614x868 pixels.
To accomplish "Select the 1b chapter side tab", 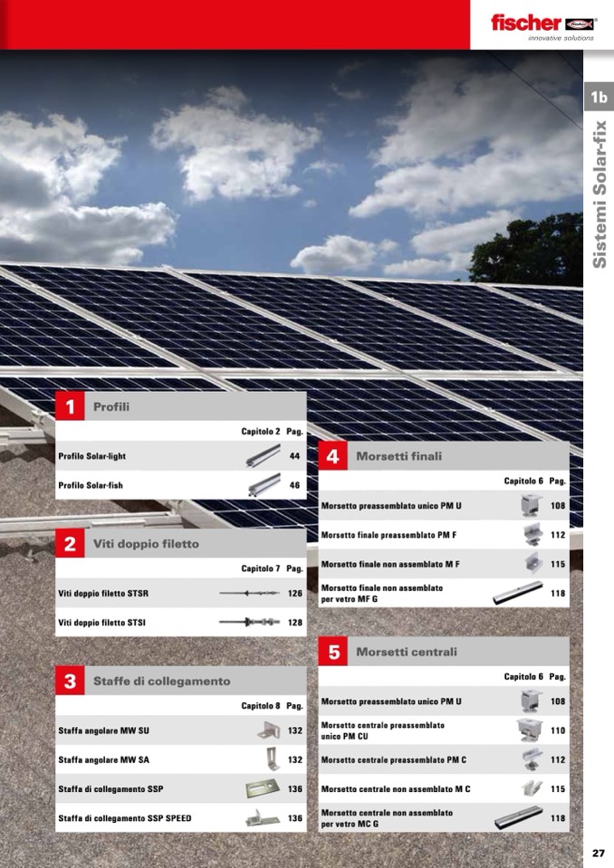I will coord(598,97).
